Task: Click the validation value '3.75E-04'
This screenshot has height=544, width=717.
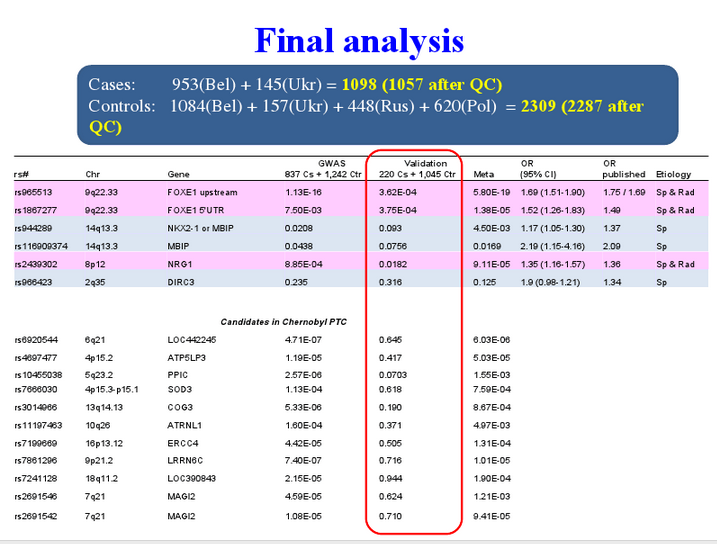Action: click(398, 210)
